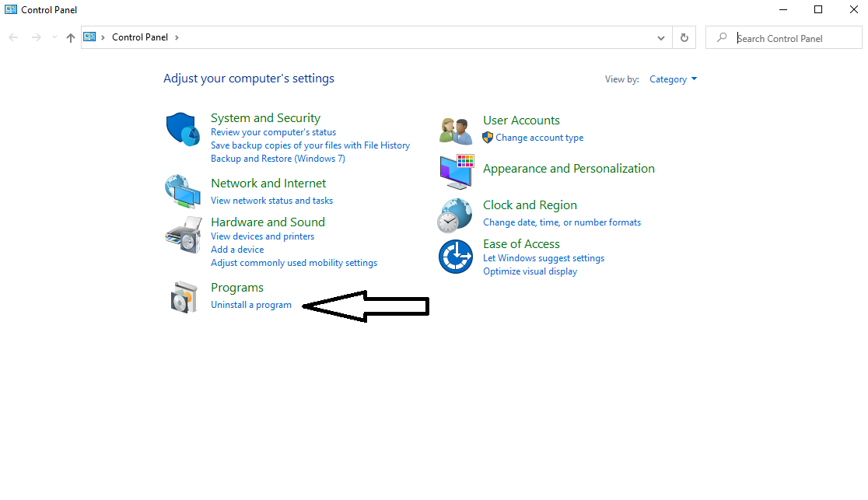The height and width of the screenshot is (500, 868).
Task: Click Optimize visual display link
Action: click(x=530, y=272)
